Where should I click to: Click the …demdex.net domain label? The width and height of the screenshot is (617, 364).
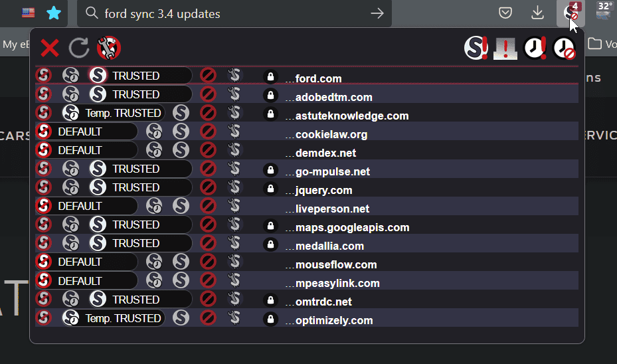321,153
